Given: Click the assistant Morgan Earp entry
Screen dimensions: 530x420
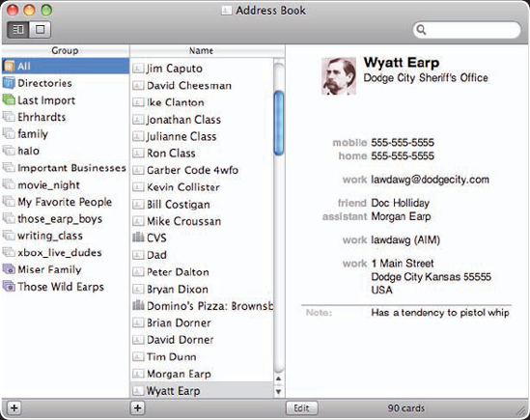Looking at the screenshot, I should coord(401,216).
